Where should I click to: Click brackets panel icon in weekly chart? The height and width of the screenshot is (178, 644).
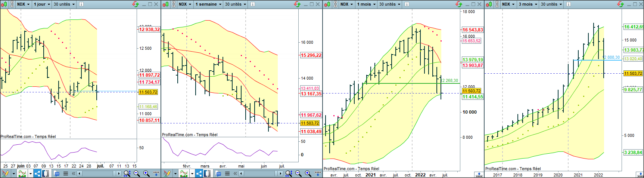pos(207,174)
